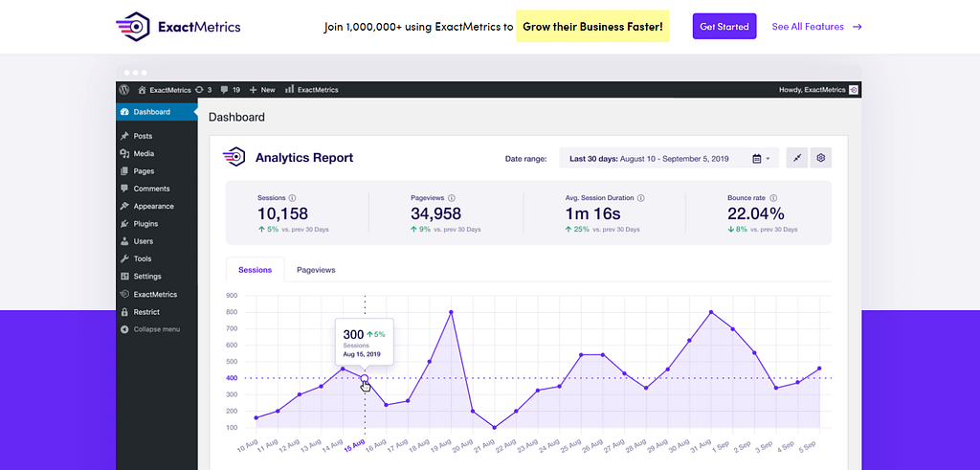Click the Settings sidebar icon
The image size is (980, 470).
(124, 276)
